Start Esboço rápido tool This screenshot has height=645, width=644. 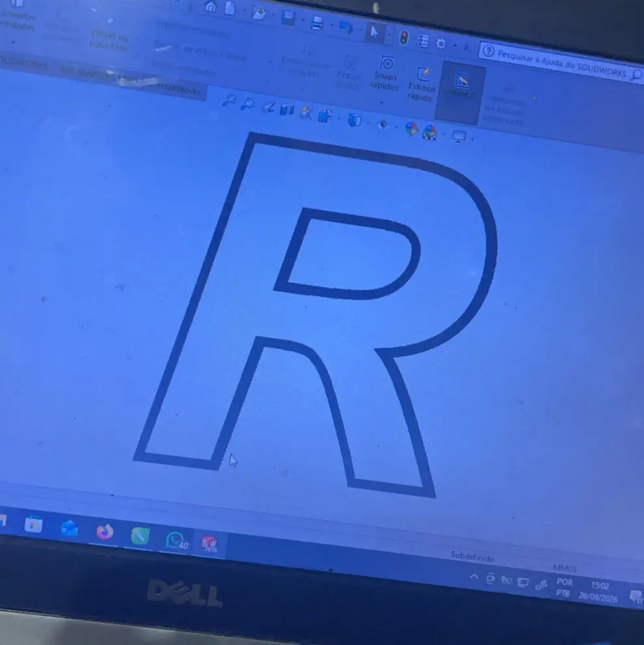click(x=421, y=84)
